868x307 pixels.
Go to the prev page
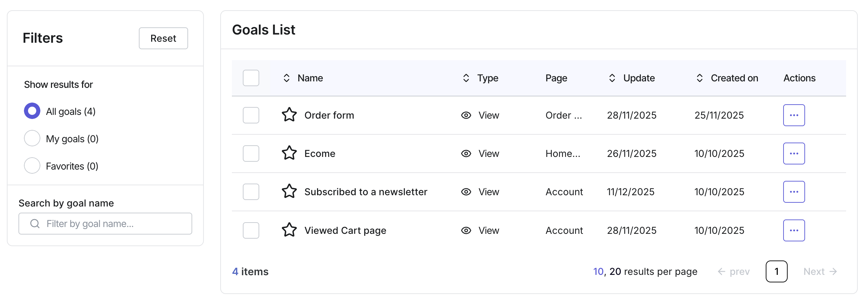pos(734,271)
